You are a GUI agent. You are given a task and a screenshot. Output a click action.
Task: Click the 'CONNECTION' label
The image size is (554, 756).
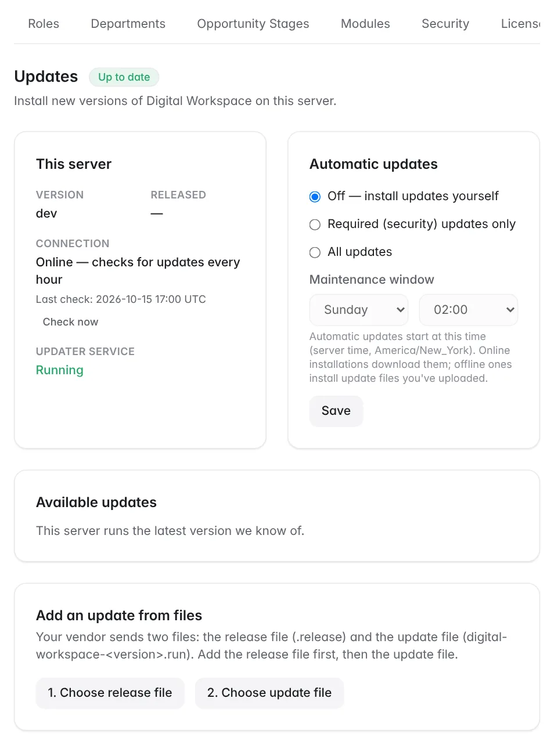click(x=73, y=244)
